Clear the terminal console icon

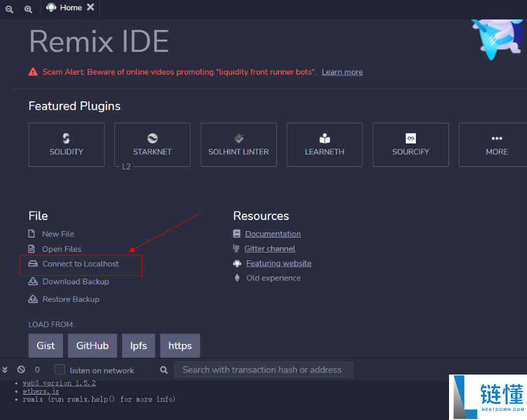point(21,369)
